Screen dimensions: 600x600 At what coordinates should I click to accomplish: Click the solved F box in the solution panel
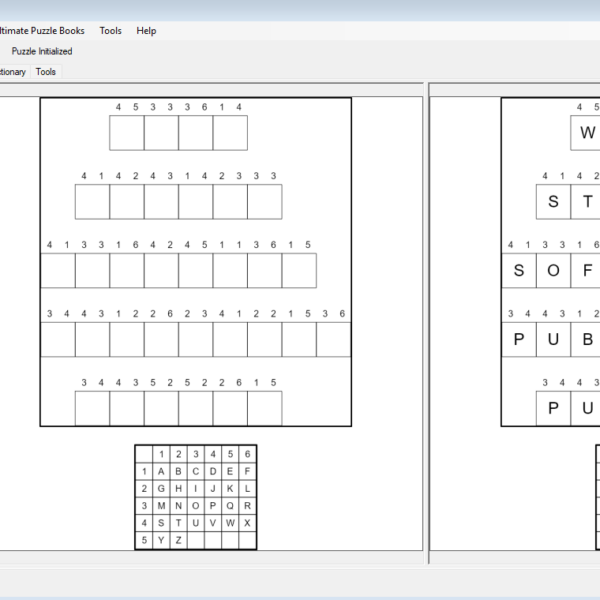coord(588,270)
